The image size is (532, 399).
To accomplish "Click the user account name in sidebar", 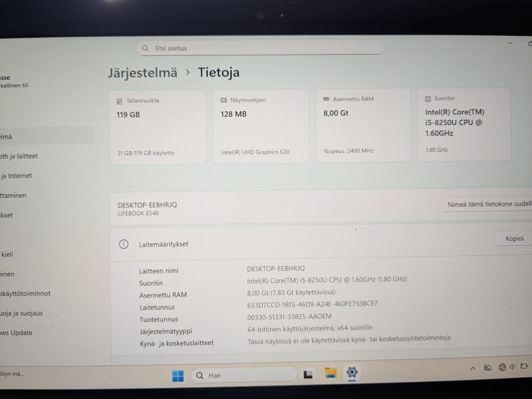I will pos(5,78).
